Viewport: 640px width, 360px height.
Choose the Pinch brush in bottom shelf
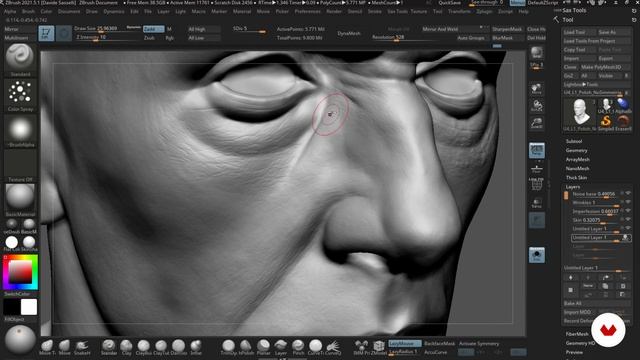pyautogui.click(x=298, y=347)
